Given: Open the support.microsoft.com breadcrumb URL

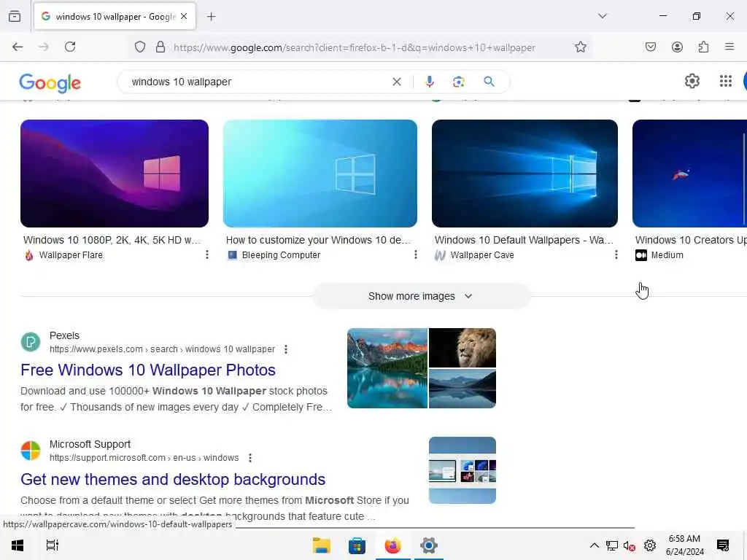Looking at the screenshot, I should pos(144,458).
